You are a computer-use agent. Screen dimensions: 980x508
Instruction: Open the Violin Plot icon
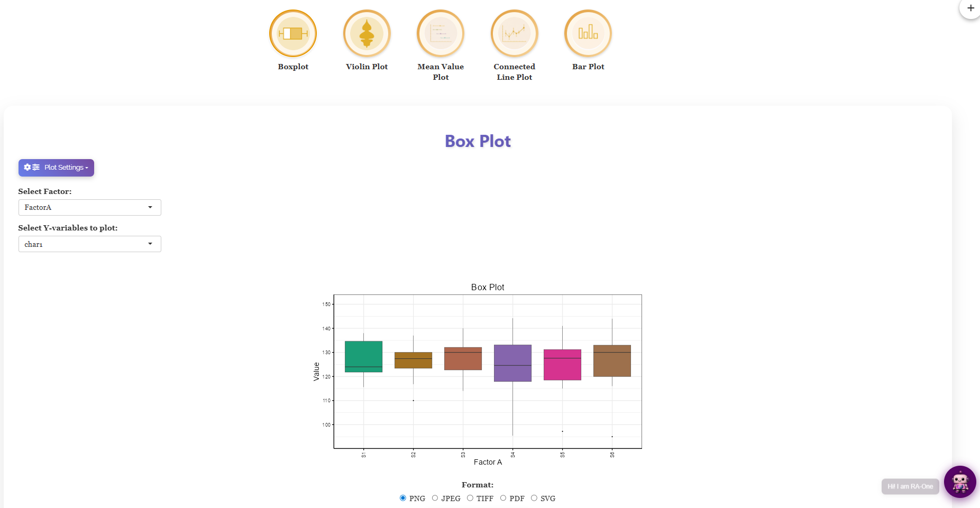click(367, 33)
